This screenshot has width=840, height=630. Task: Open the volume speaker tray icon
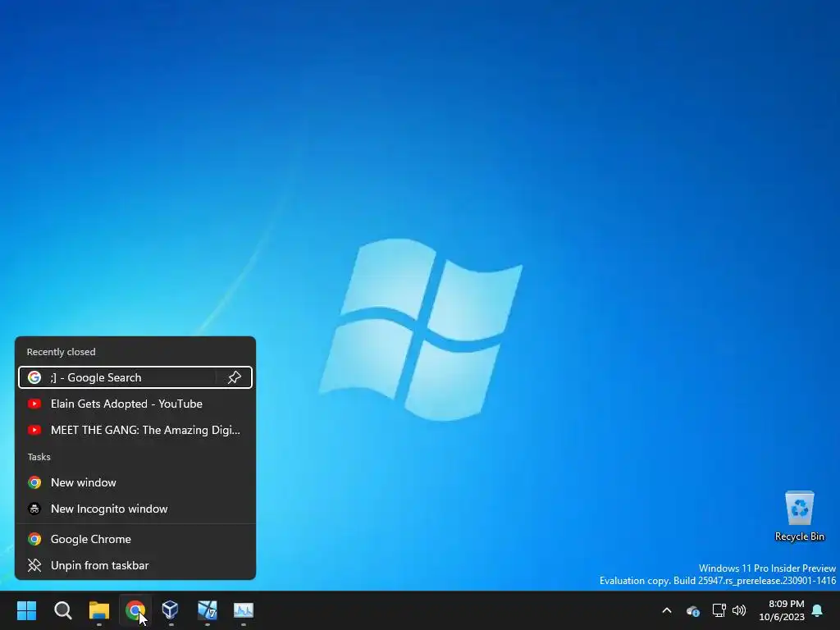click(x=739, y=610)
